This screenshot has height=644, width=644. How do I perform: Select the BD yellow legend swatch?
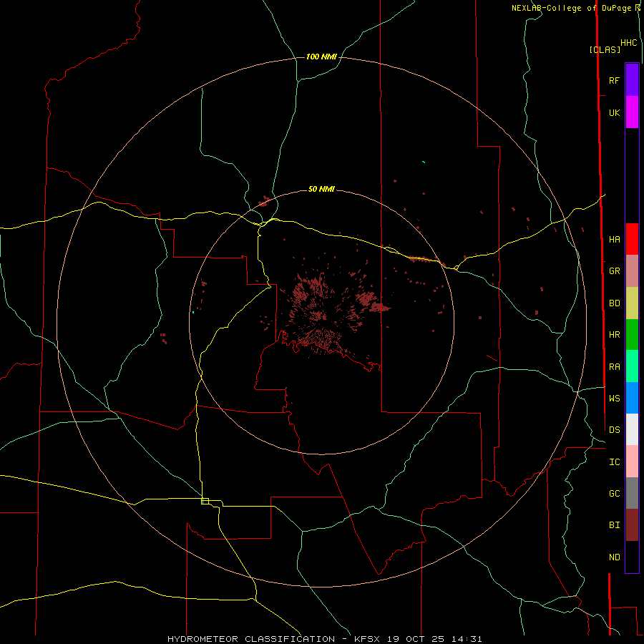[x=632, y=303]
